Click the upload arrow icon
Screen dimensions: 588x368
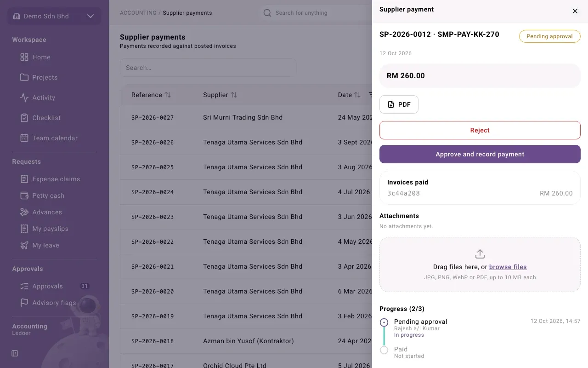pos(480,254)
